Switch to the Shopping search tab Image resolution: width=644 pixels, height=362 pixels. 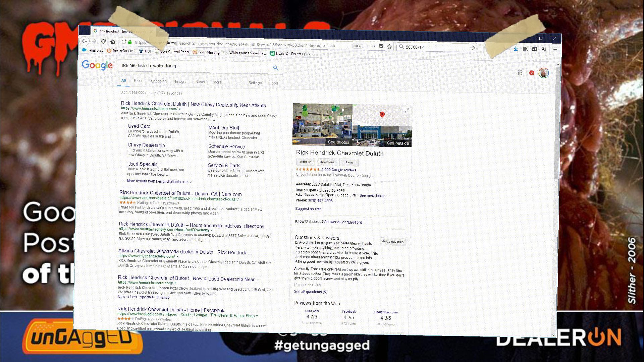[x=159, y=81]
